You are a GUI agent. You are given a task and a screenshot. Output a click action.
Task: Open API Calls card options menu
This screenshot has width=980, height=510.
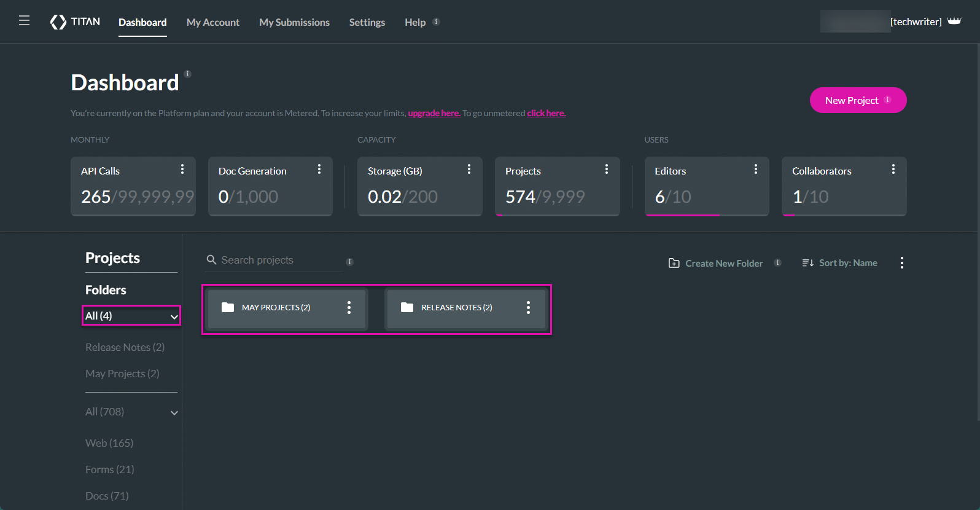tap(182, 169)
